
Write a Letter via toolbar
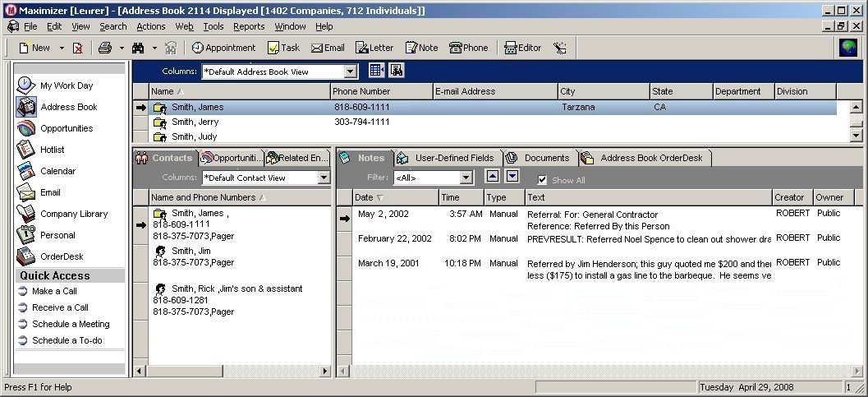[374, 48]
